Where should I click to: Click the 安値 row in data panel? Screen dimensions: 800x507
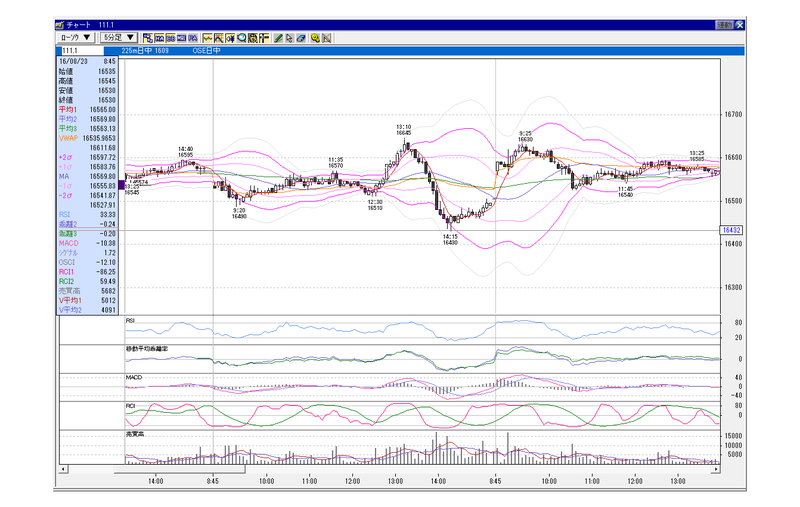click(x=87, y=90)
